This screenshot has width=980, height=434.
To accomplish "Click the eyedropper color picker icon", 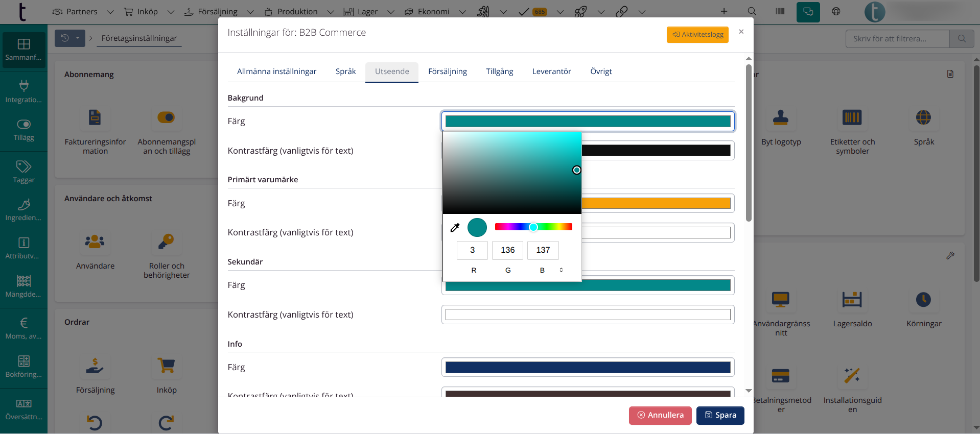I will pos(455,228).
